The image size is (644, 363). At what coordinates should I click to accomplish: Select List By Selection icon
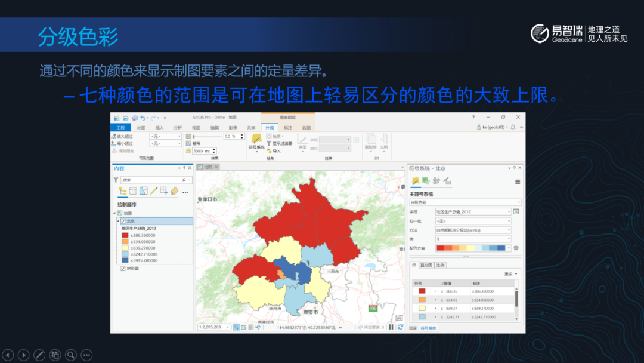[143, 190]
